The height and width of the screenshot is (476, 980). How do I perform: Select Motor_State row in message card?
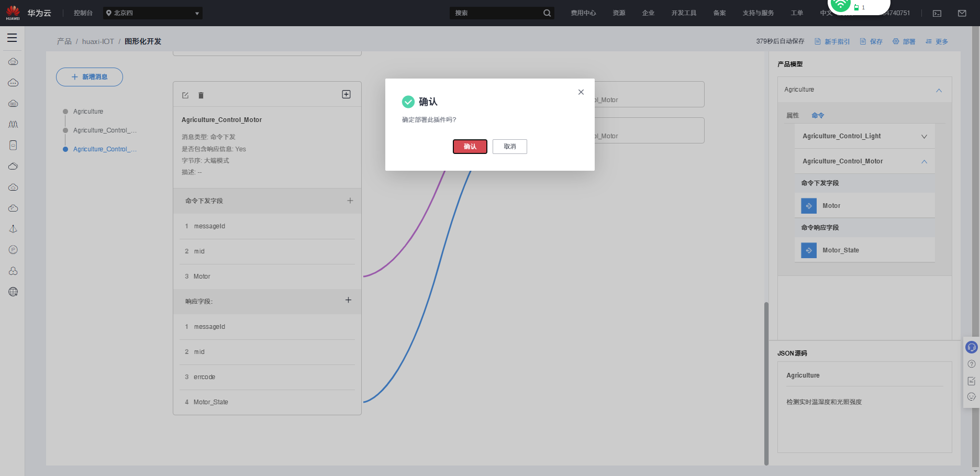pyautogui.click(x=267, y=402)
